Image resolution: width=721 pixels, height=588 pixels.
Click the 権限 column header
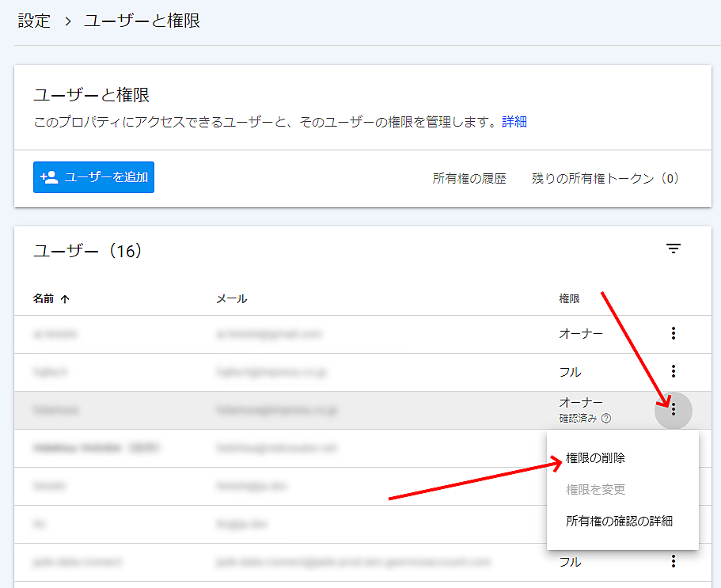[x=569, y=299]
